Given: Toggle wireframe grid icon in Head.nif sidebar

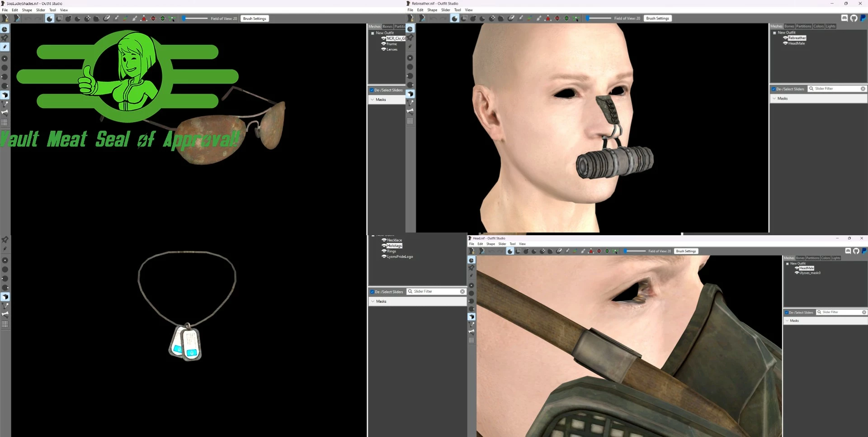Looking at the screenshot, I should click(472, 340).
